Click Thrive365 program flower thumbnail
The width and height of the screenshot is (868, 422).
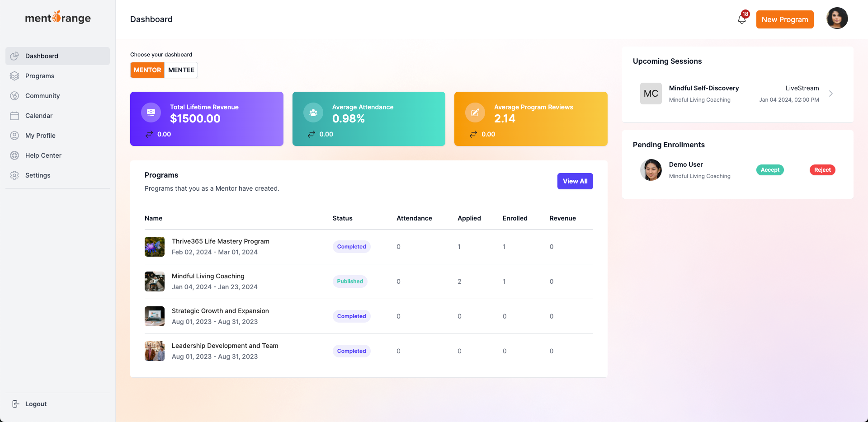pyautogui.click(x=155, y=247)
